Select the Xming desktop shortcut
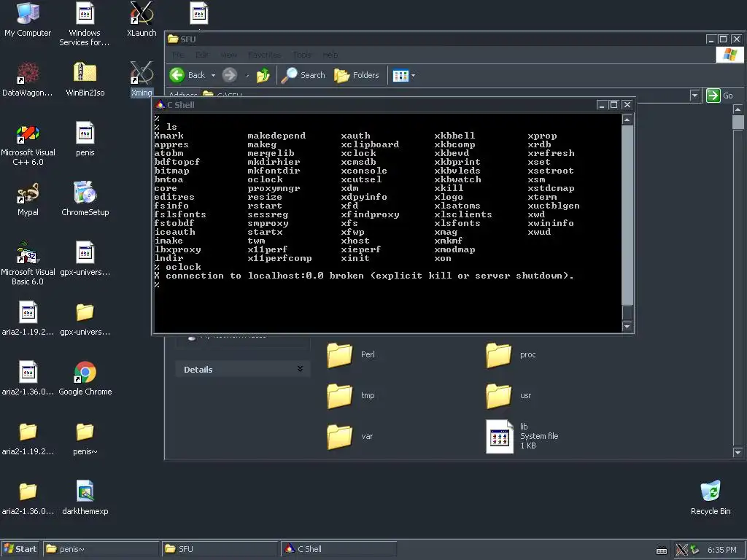The width and height of the screenshot is (747, 560). point(142,79)
